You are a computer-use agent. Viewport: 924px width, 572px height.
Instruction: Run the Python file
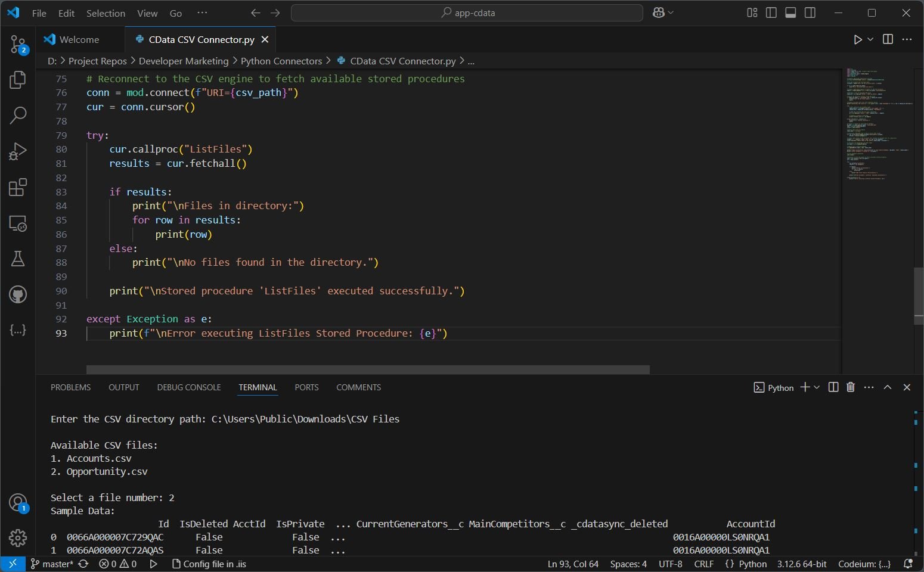pyautogui.click(x=858, y=39)
